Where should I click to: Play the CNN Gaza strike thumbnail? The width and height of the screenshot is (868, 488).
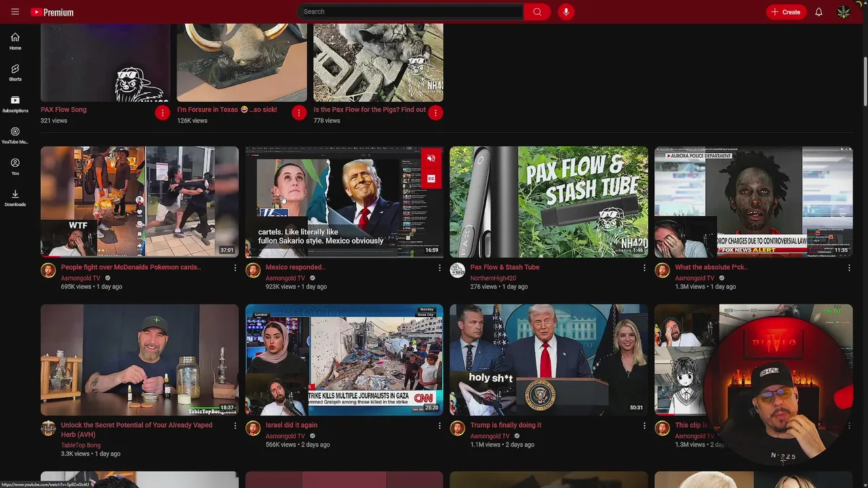(344, 360)
